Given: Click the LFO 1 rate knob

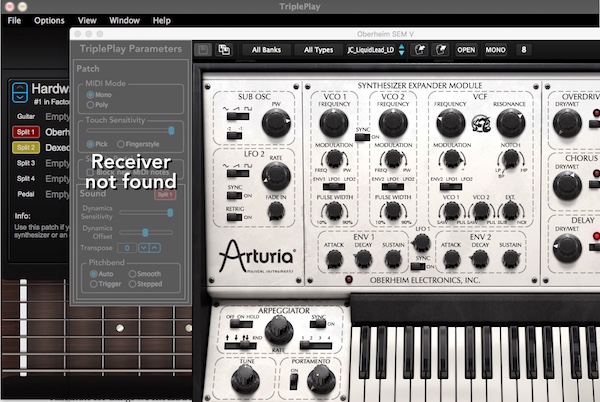Looking at the screenshot, I should click(x=422, y=243).
